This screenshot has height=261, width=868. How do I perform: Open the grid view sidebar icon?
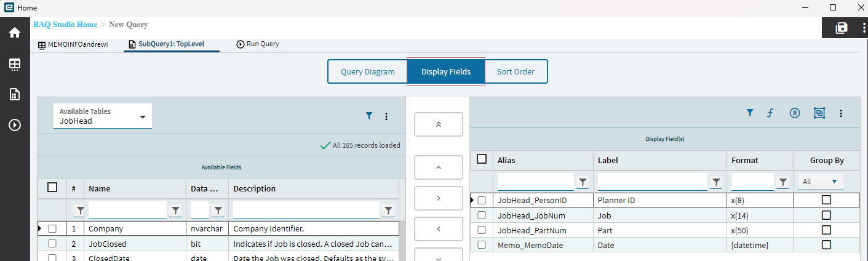(15, 64)
